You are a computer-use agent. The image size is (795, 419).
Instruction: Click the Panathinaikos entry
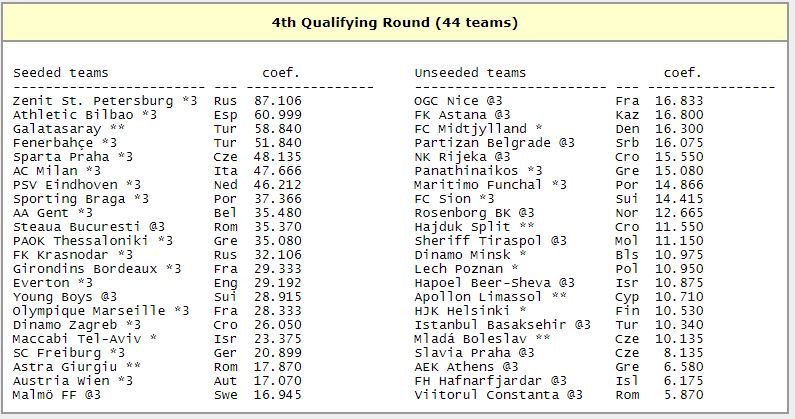point(478,171)
